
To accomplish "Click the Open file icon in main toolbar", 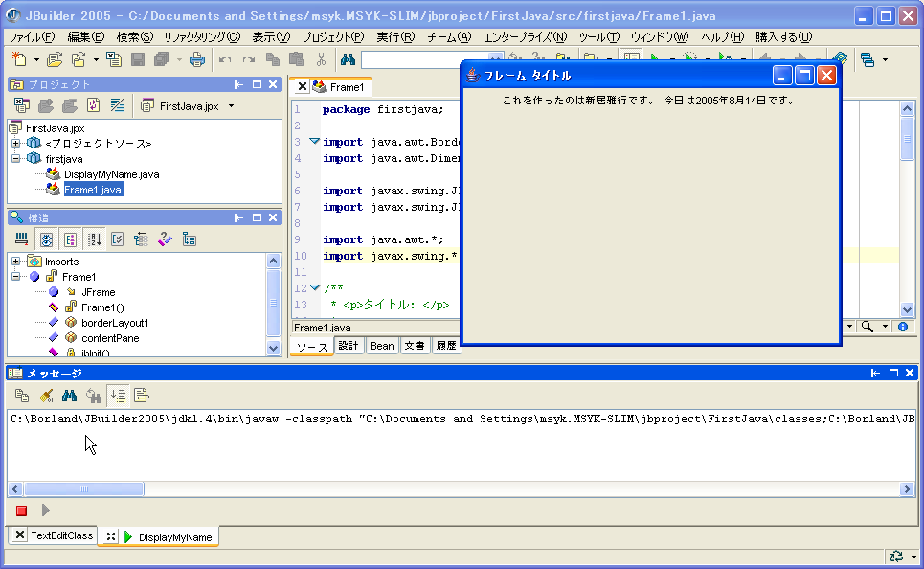I will [54, 59].
